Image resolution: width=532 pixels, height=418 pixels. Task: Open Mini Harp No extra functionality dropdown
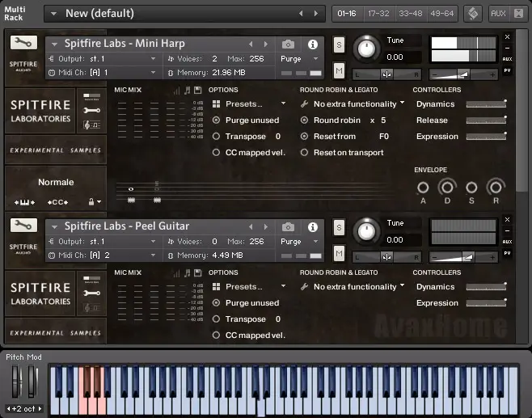point(403,103)
